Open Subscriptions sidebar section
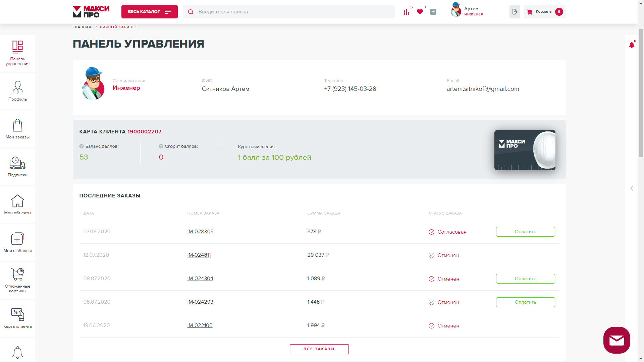Screen dimensions: 644x362 [x=17, y=167]
